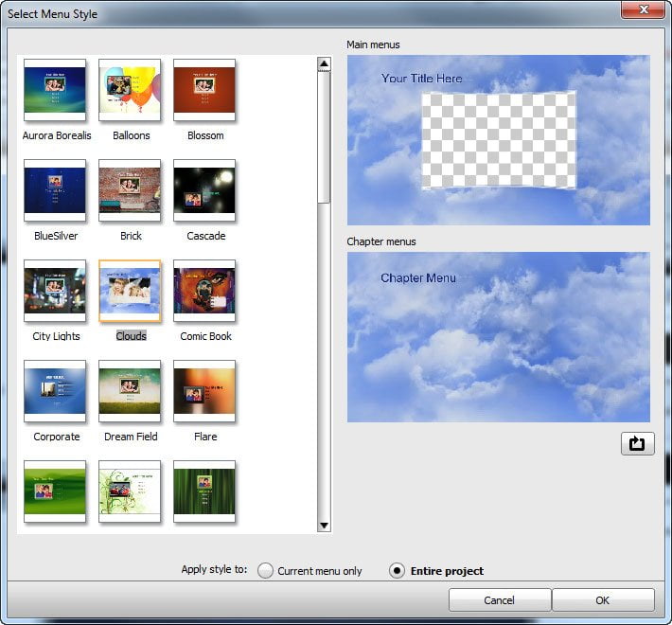This screenshot has width=672, height=625.
Task: Choose the Brick menu style
Action: click(x=130, y=190)
